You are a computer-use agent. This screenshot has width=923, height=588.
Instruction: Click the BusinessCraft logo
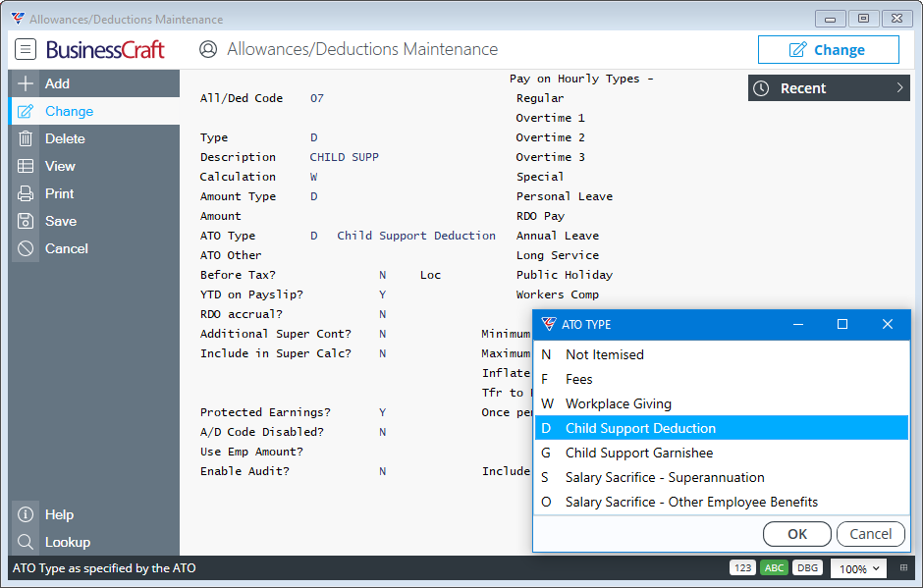(105, 49)
